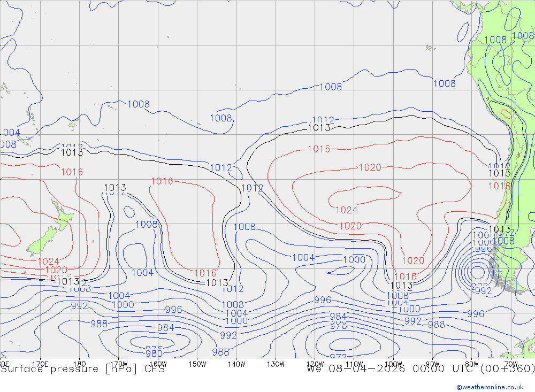
Task: Select the 140W longitude axis label
Action: 236,364
